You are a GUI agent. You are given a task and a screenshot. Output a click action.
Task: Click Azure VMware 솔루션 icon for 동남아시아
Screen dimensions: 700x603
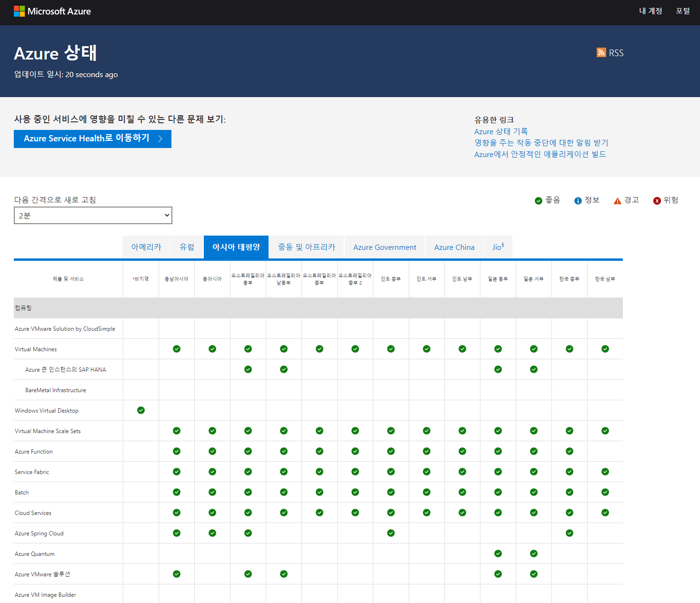[177, 574]
